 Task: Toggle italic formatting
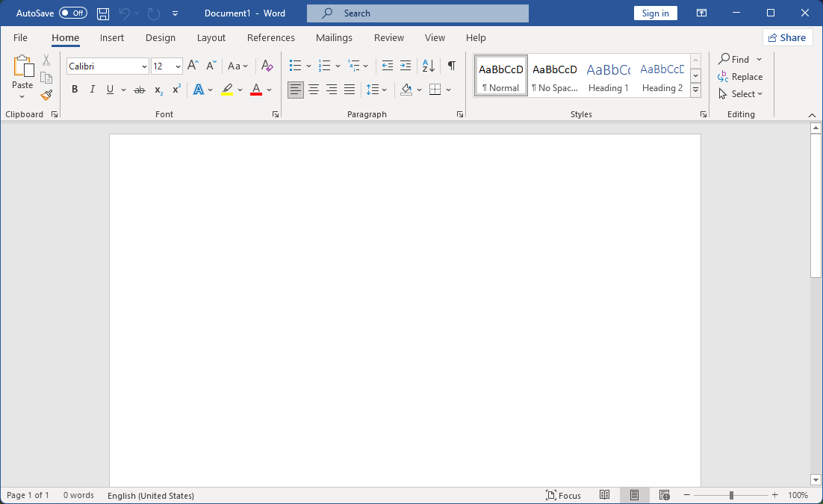click(x=93, y=90)
